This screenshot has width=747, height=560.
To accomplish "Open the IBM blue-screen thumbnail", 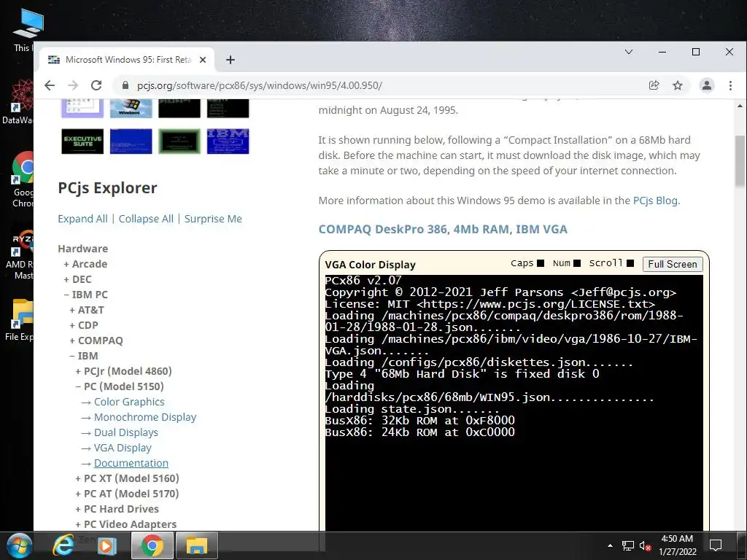I will pyautogui.click(x=228, y=141).
